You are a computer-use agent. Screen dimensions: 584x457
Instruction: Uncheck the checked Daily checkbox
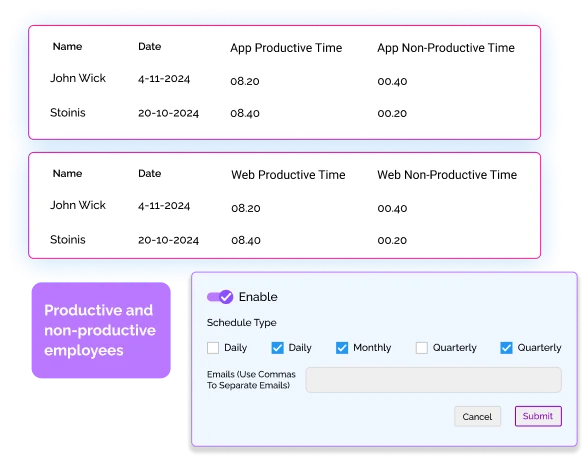tap(277, 348)
